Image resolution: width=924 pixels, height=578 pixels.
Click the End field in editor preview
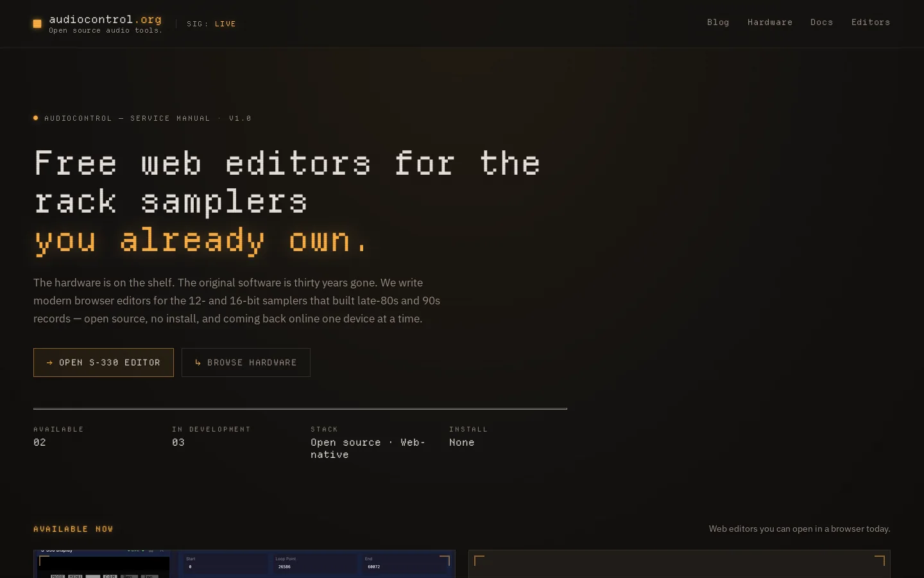[x=404, y=563]
